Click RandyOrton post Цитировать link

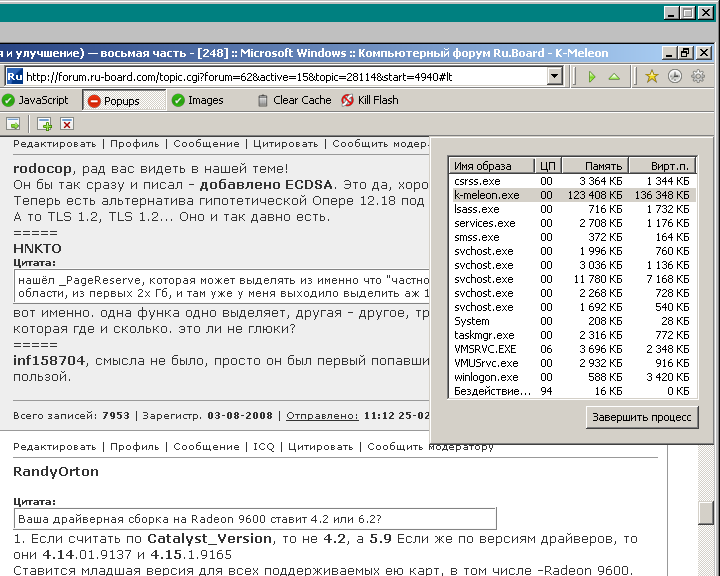coord(321,446)
